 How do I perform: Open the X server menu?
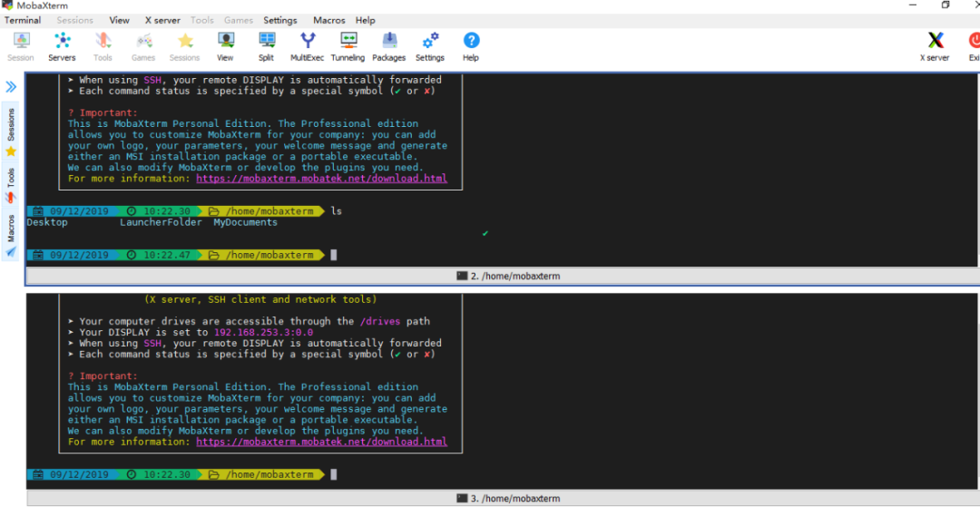[162, 20]
